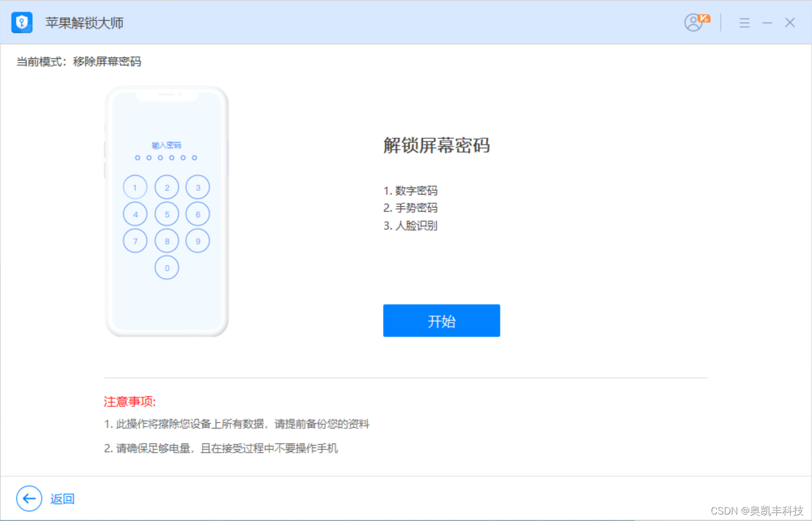Click the 返回 back link
The image size is (812, 521).
coord(62,499)
